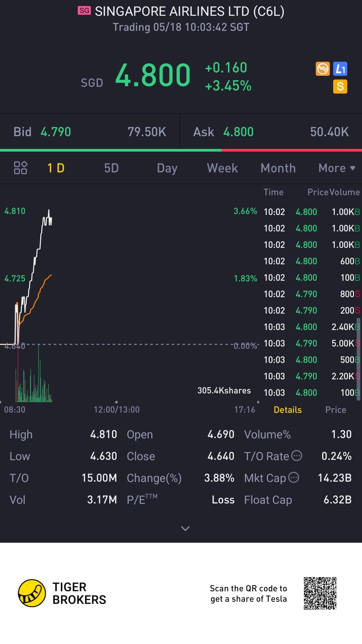This screenshot has height=644, width=362.
Task: Tap the green bid ratio bar
Action: pos(111,150)
